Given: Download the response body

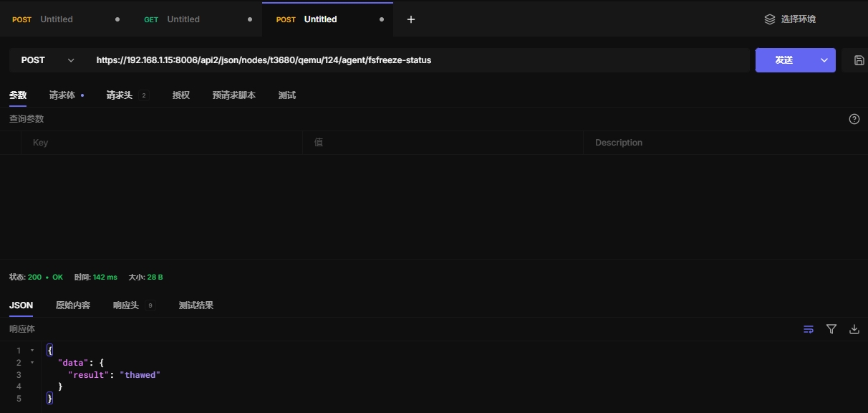Looking at the screenshot, I should 854,329.
